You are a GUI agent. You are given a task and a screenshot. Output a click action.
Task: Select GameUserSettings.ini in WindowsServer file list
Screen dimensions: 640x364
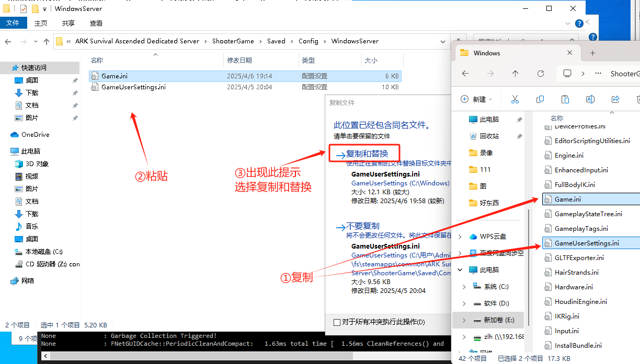[x=245, y=87]
